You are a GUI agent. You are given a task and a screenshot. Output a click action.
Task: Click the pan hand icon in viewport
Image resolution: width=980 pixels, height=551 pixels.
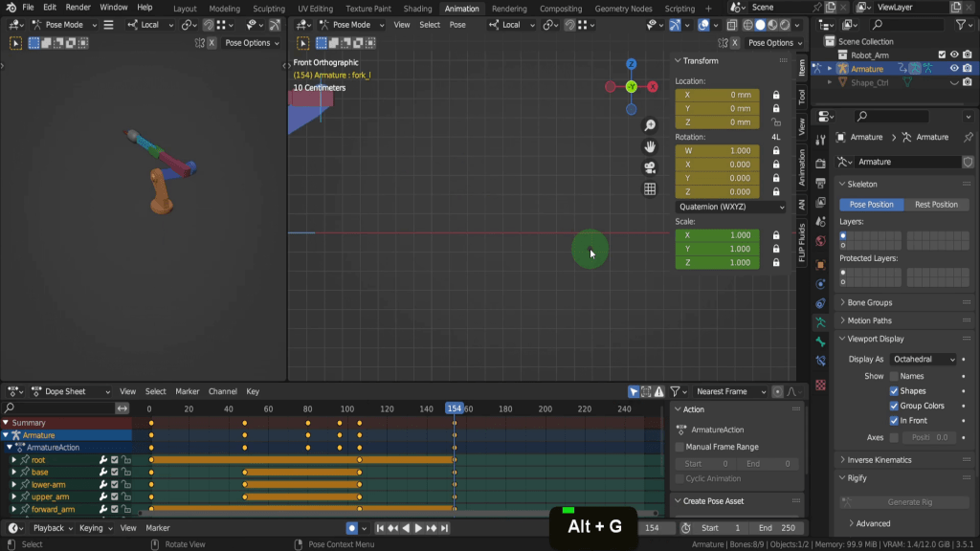pos(650,146)
